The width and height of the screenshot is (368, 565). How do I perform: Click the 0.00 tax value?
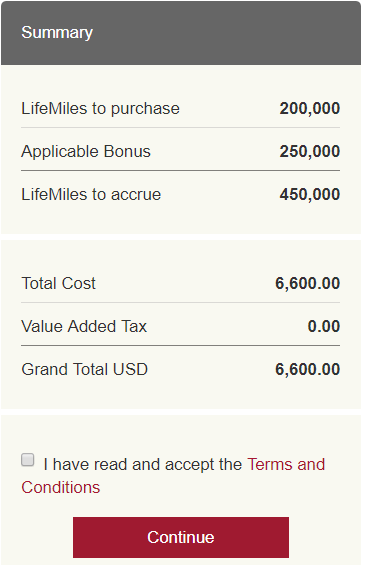[x=324, y=326]
